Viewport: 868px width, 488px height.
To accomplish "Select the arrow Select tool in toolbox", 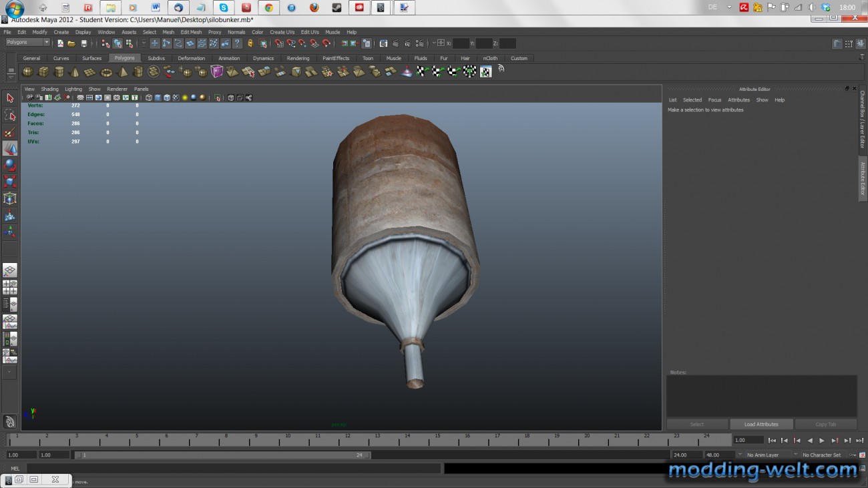I will coord(9,98).
